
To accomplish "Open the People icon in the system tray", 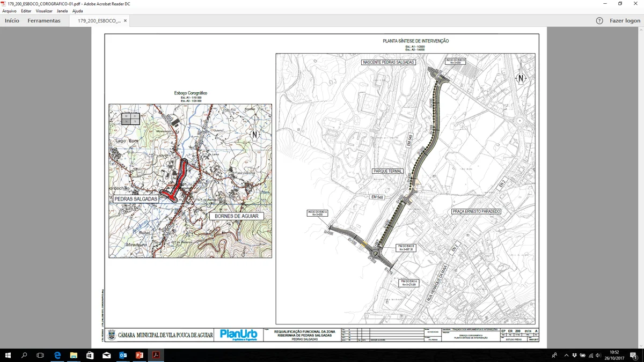I will point(554,355).
